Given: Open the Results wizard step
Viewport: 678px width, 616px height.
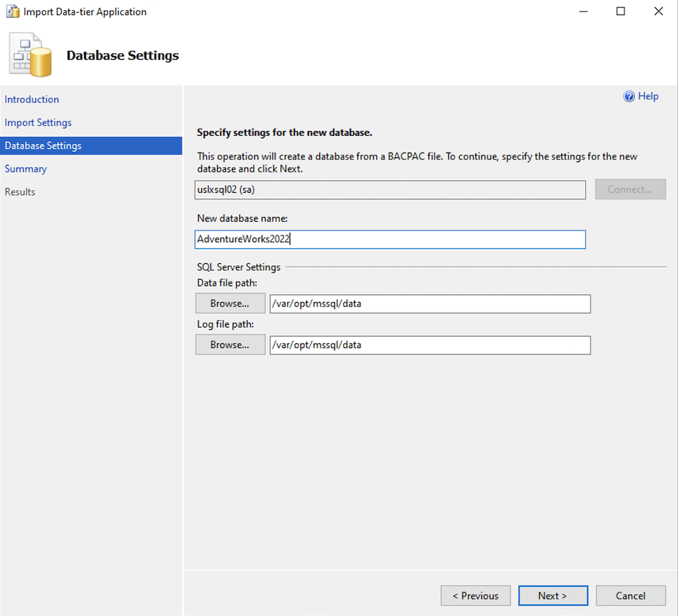Looking at the screenshot, I should (x=20, y=191).
